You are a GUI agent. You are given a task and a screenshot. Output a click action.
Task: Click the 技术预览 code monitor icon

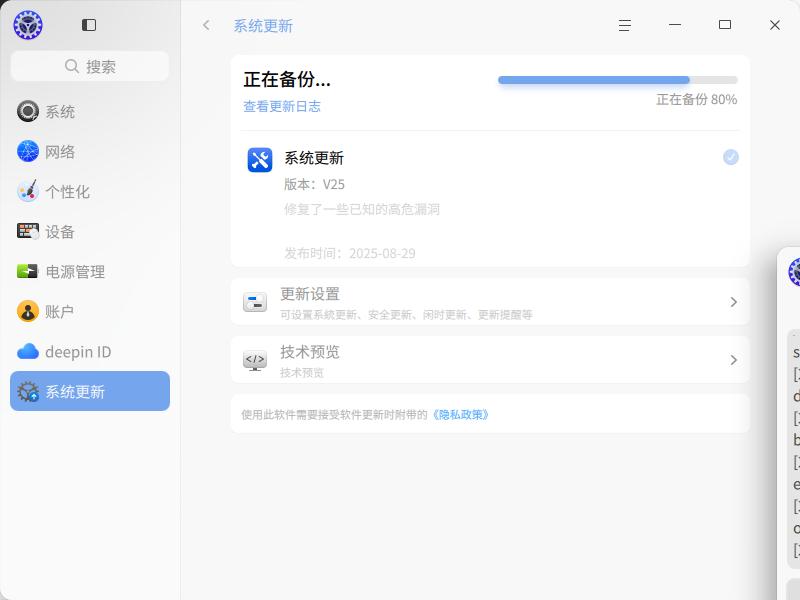pos(255,360)
